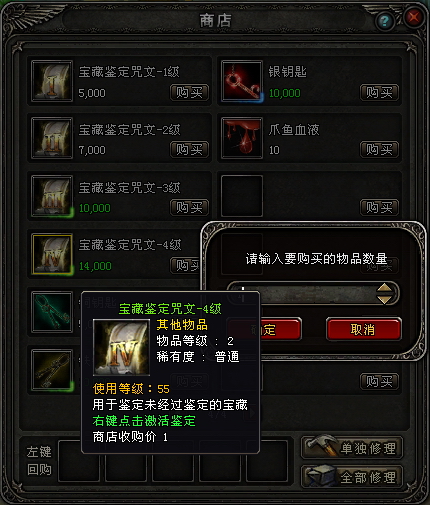Select Treasure Appraisal Scroll level 1 icon
Viewport: 430px width, 505px height.
tap(52, 81)
